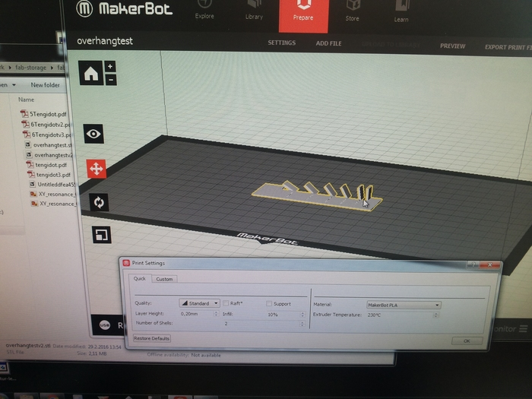
Task: Open the monitor menu icon
Action: click(524, 328)
